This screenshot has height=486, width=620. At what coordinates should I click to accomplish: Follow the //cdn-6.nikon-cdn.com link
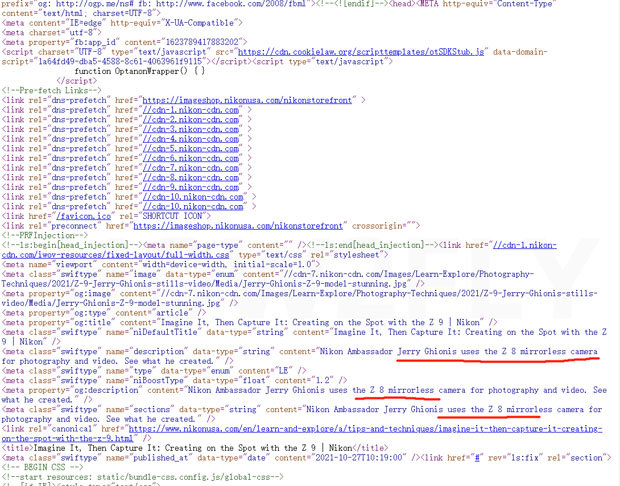click(191, 158)
